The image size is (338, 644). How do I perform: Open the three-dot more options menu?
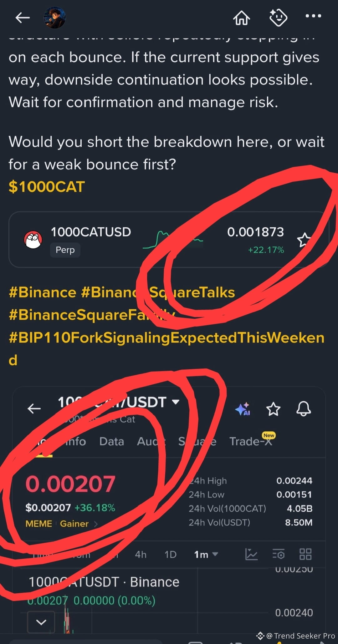[313, 16]
